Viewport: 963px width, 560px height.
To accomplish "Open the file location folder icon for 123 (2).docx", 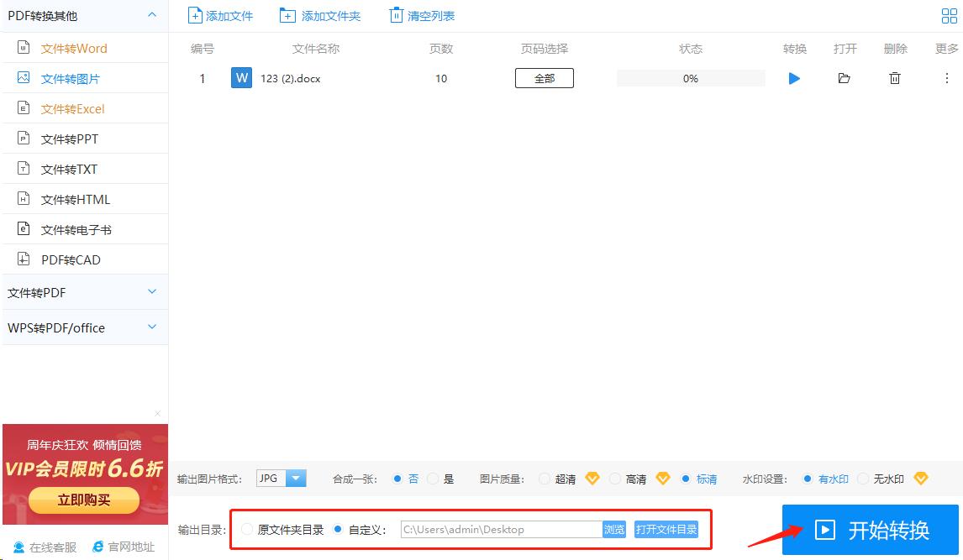I will [x=844, y=77].
